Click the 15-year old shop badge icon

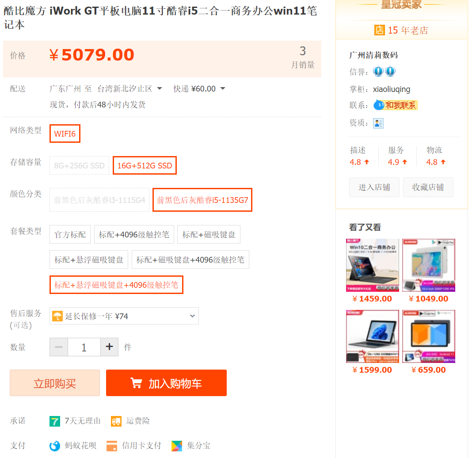pos(379,30)
